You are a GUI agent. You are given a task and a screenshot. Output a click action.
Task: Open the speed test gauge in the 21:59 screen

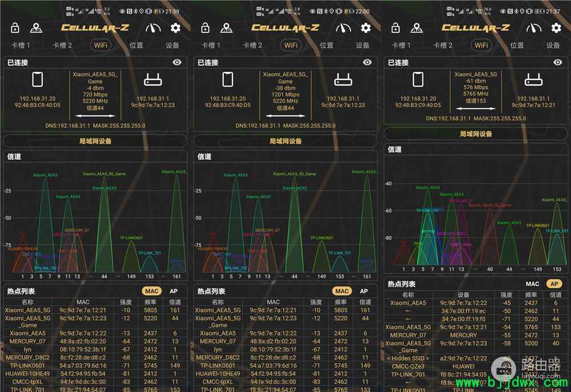(x=153, y=27)
